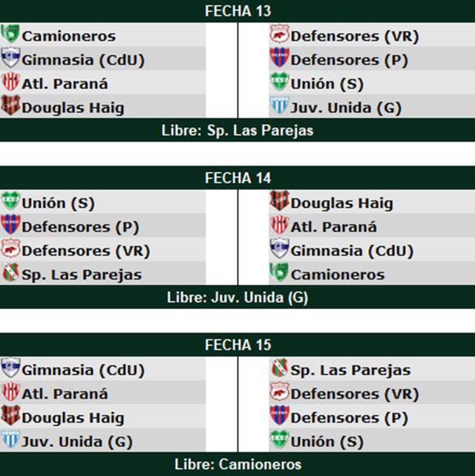Click Unión (S) crest in Fecha 14

pos(10,202)
